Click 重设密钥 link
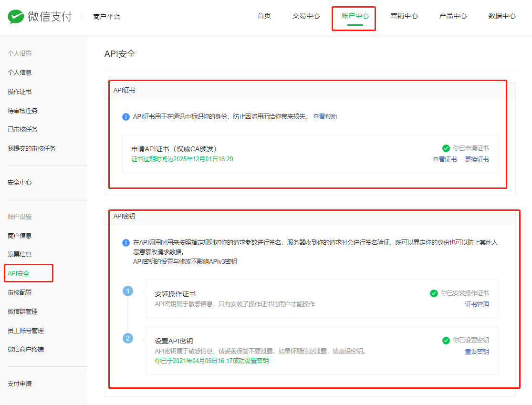 click(477, 352)
